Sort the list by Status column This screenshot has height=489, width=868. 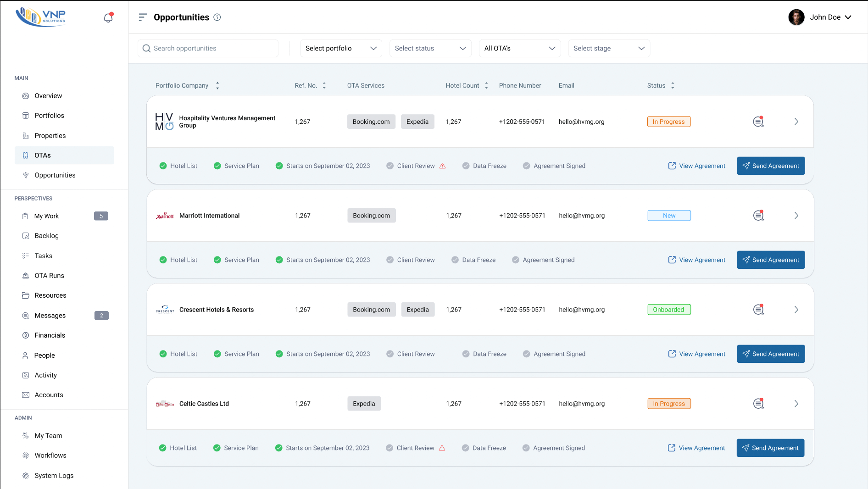tap(673, 86)
